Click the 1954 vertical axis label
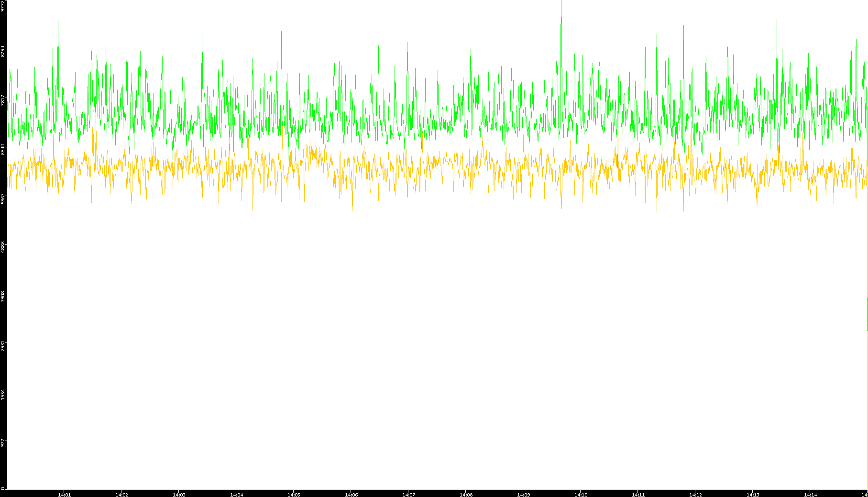Viewport: 868px width, 497px height. point(3,394)
